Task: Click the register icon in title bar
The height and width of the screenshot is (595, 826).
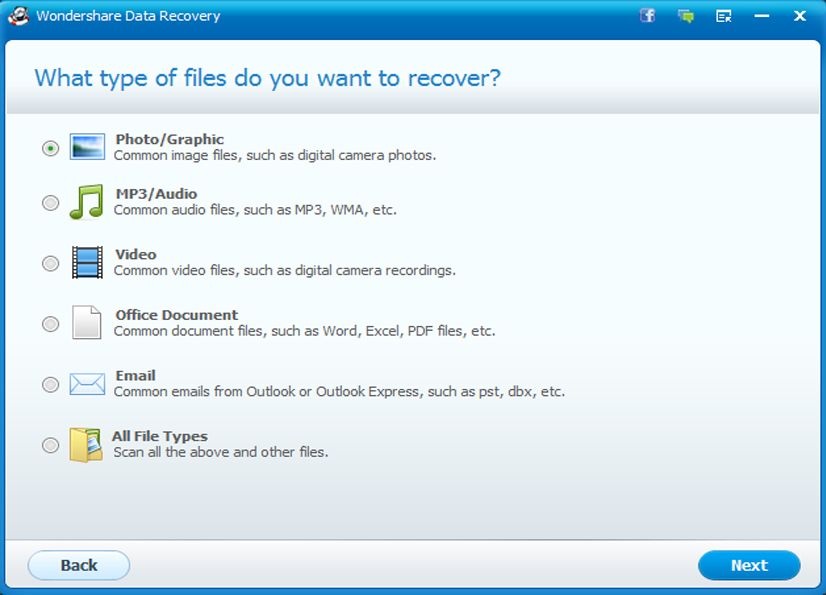Action: (723, 16)
